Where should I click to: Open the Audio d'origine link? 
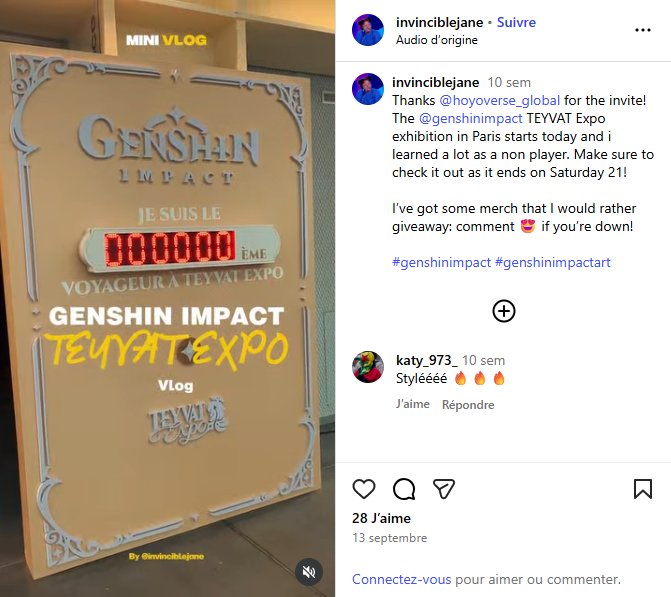coord(436,40)
